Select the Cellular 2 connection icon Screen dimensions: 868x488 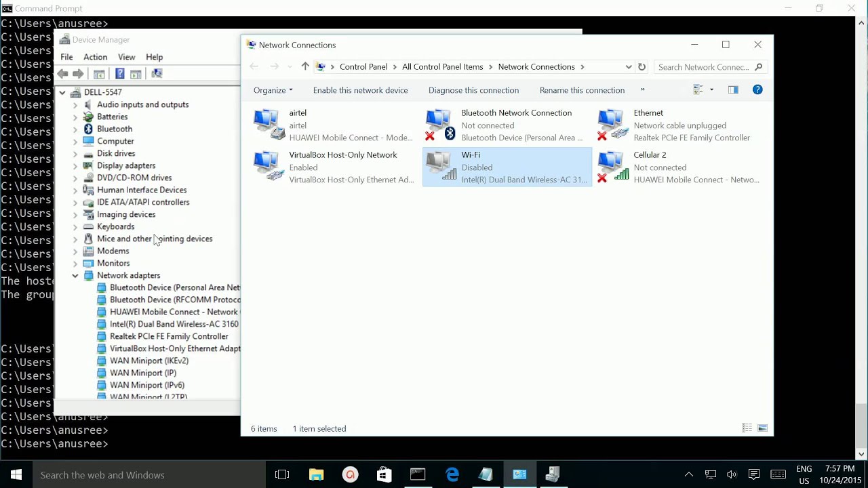613,167
